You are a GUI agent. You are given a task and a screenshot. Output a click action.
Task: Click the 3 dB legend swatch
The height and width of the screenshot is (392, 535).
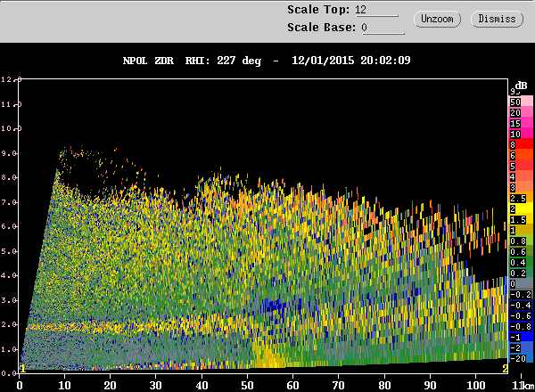click(521, 187)
